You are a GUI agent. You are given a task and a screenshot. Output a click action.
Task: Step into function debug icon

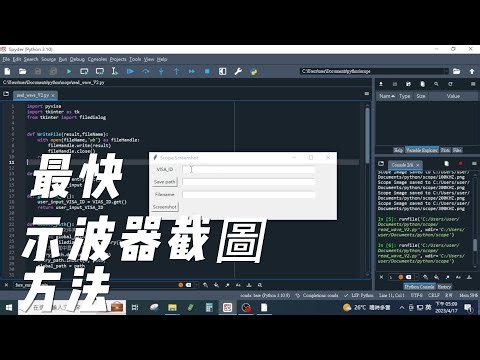tap(161, 71)
